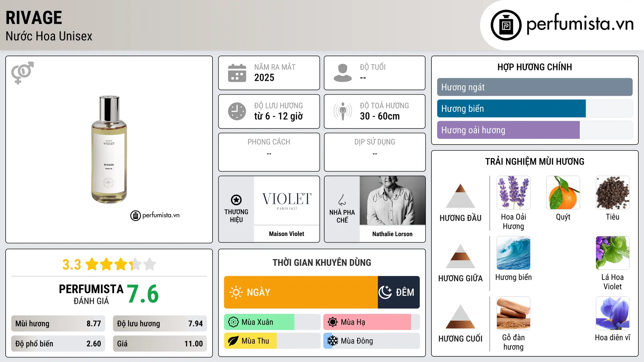Click the Nước Hoa Unisex subtitle
This screenshot has width=644, height=362.
click(x=49, y=36)
